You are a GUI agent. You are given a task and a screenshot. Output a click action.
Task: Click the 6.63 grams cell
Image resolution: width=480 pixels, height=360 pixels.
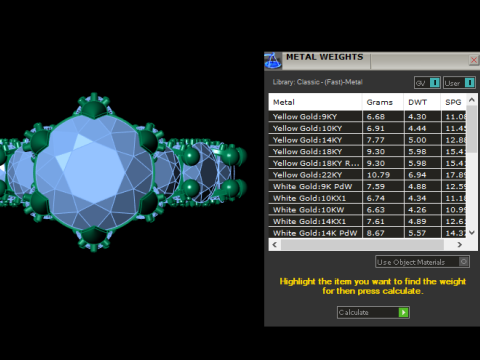[383, 210]
